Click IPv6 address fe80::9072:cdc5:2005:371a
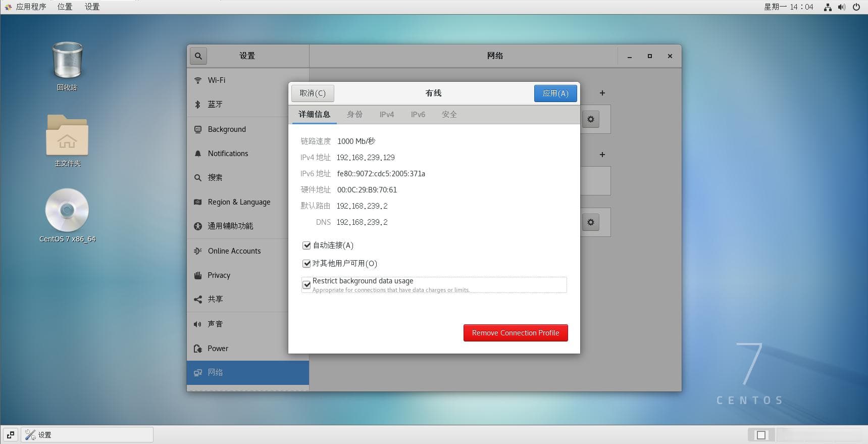868x444 pixels. [x=381, y=174]
